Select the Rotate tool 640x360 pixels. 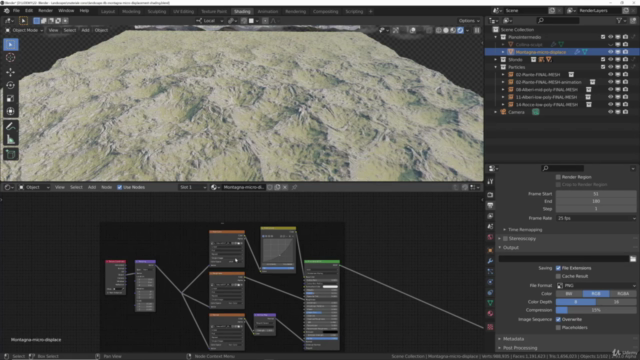click(x=11, y=85)
